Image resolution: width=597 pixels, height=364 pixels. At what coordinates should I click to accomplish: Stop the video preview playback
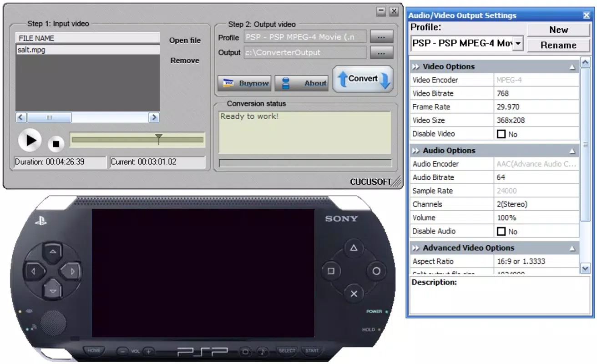pyautogui.click(x=56, y=144)
